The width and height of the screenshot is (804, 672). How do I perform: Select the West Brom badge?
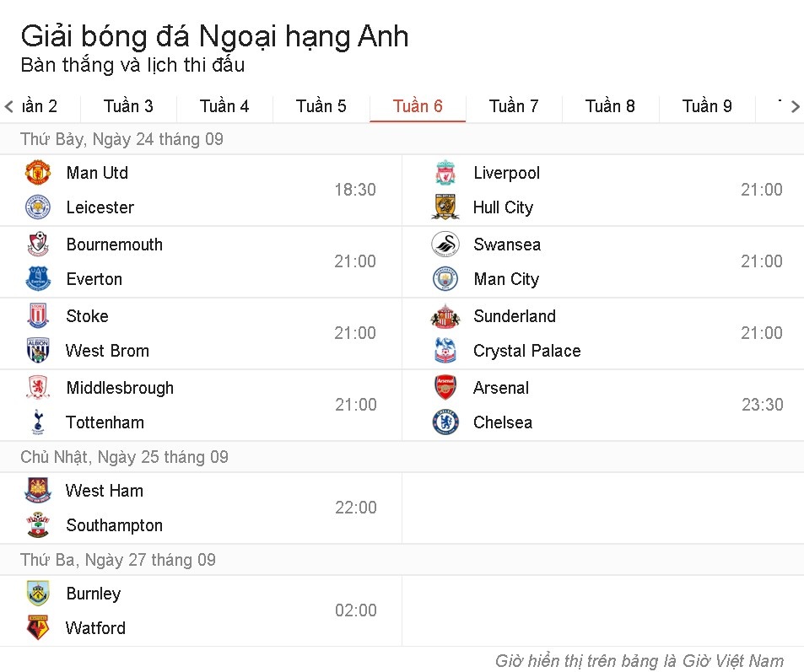[38, 351]
